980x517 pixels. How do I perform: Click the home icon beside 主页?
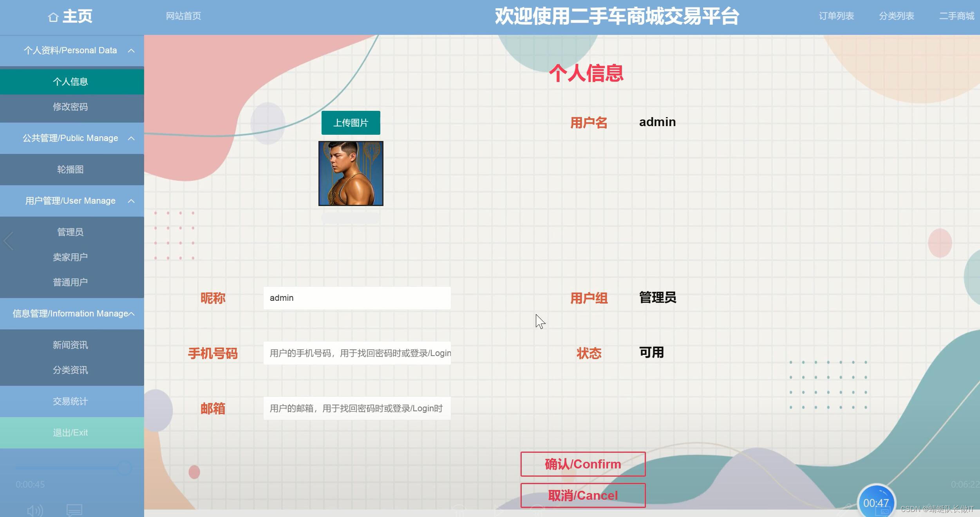(53, 17)
